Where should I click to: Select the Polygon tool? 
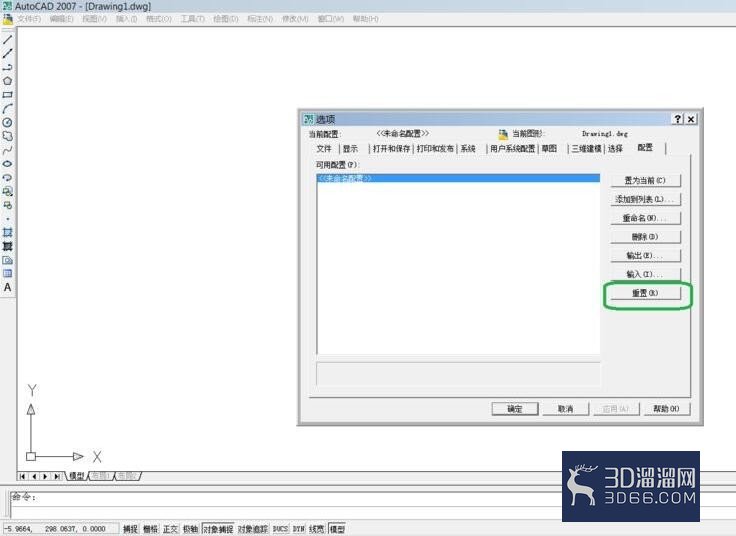8,81
